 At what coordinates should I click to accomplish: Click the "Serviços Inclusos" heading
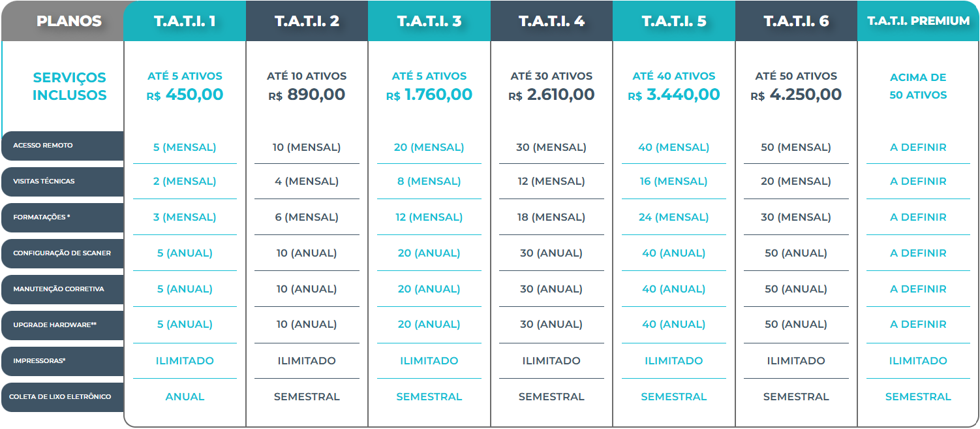(x=69, y=86)
